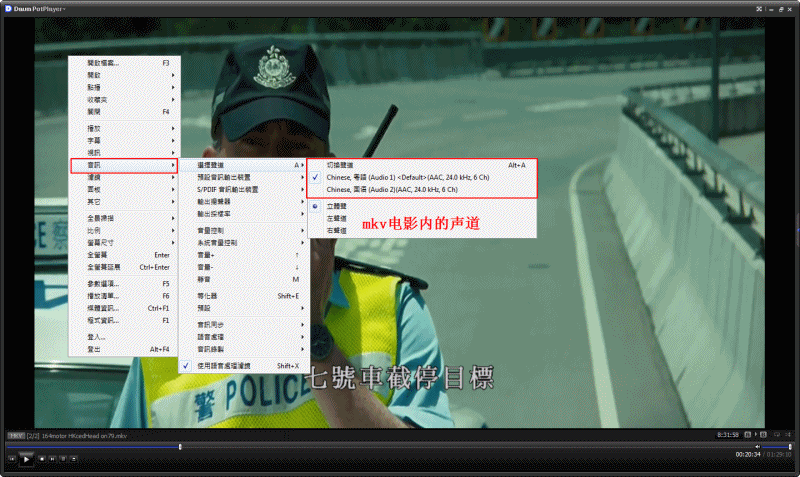Skip to next file with forward icon
The width and height of the screenshot is (800, 477).
(x=53, y=459)
